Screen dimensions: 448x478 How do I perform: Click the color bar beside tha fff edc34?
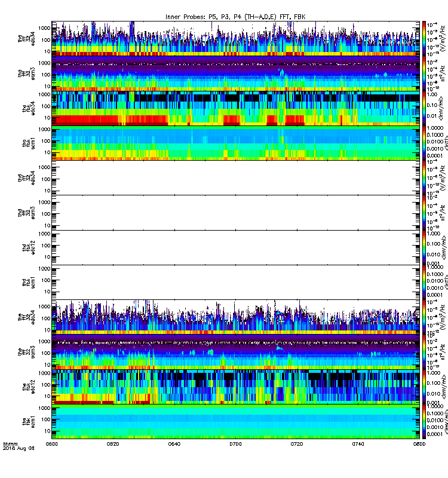424,39
